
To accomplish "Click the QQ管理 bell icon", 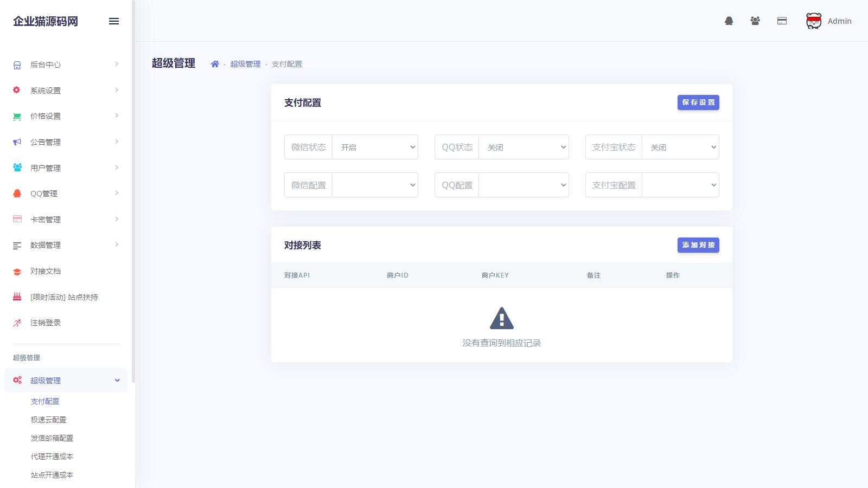I will pyautogui.click(x=17, y=194).
